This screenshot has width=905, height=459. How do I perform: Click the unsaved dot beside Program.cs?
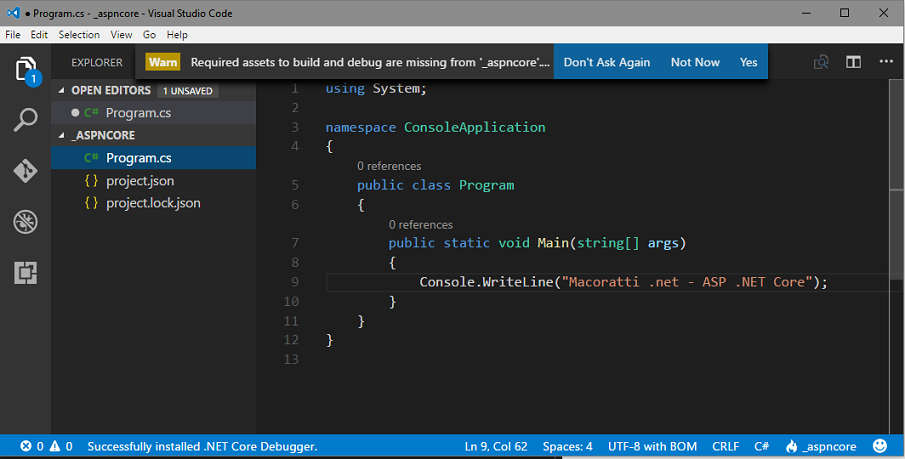pos(75,113)
